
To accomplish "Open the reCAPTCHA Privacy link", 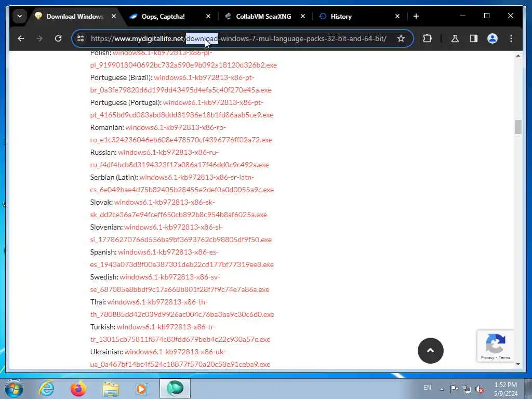I will (487, 357).
